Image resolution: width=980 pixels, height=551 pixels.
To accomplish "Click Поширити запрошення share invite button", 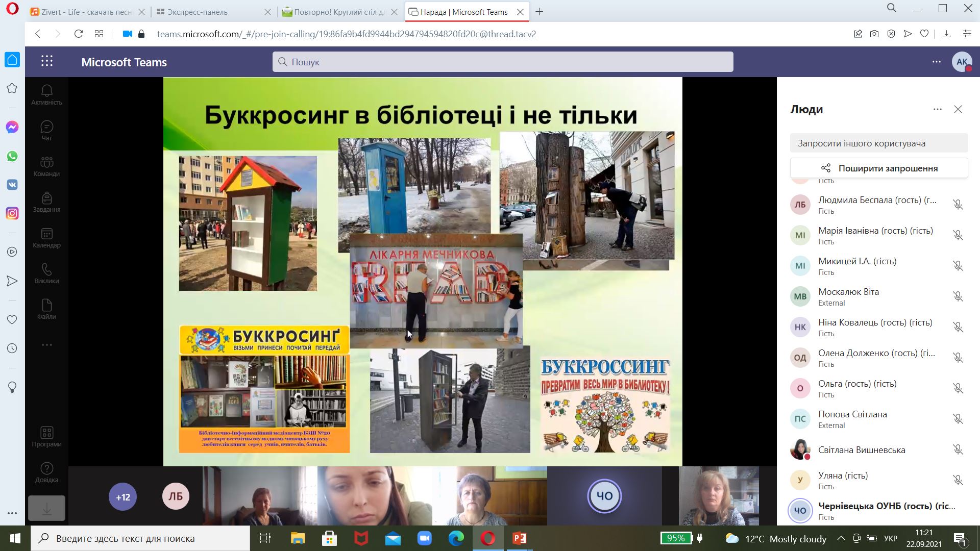I will pos(878,168).
